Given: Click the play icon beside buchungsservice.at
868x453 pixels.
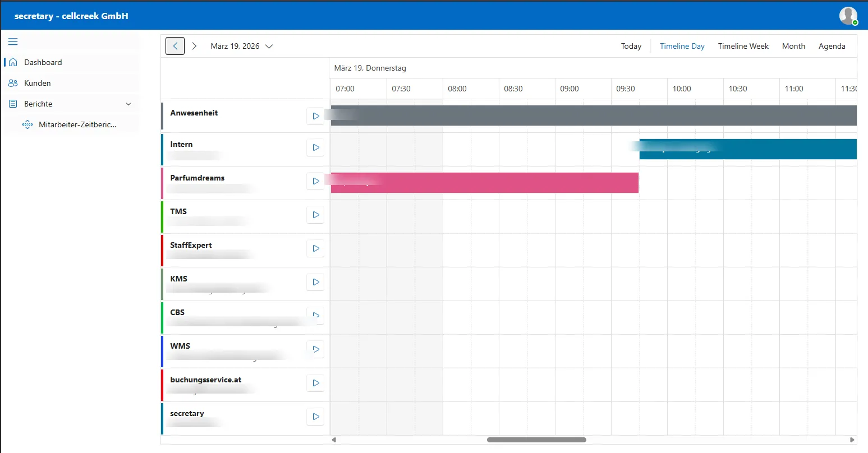Looking at the screenshot, I should tap(315, 383).
